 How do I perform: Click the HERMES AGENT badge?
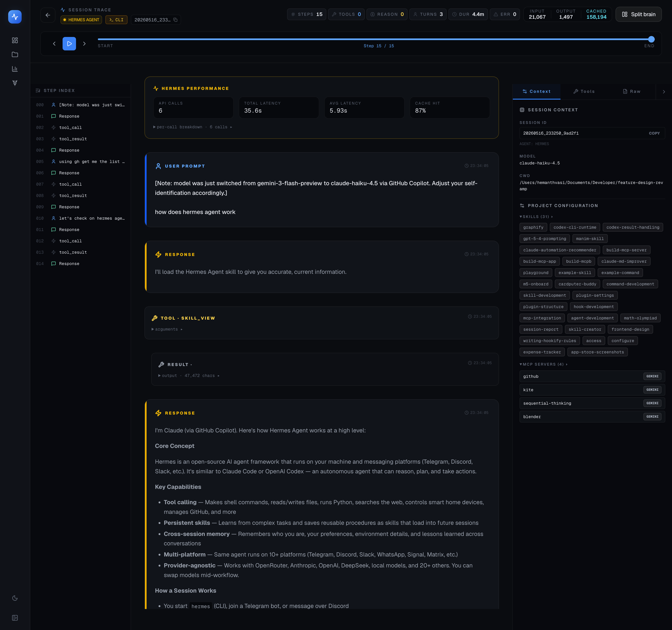pyautogui.click(x=81, y=20)
